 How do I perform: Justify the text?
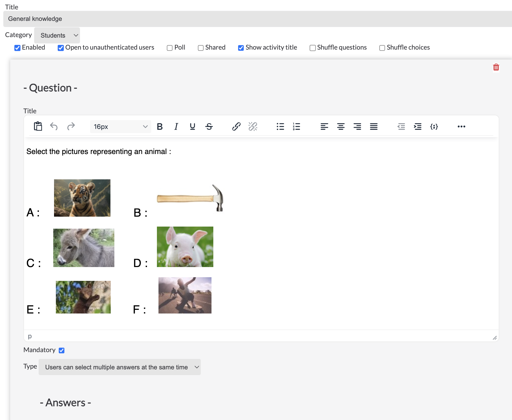[374, 127]
